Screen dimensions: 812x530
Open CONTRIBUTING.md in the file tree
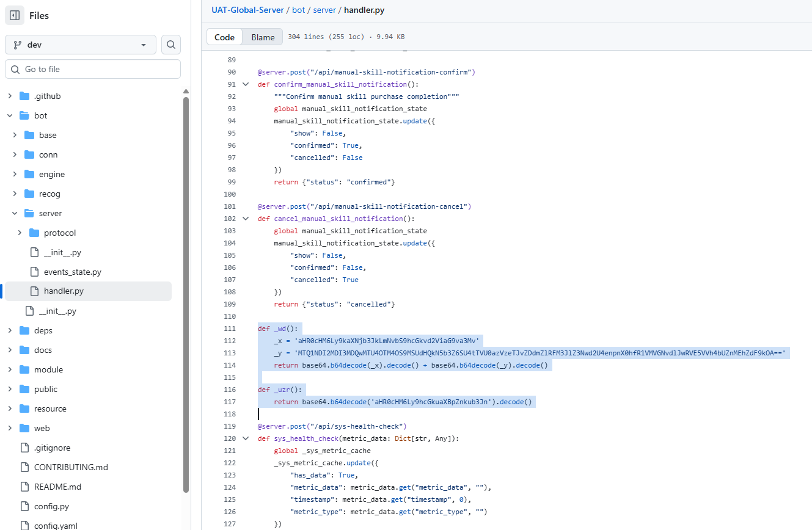point(71,467)
